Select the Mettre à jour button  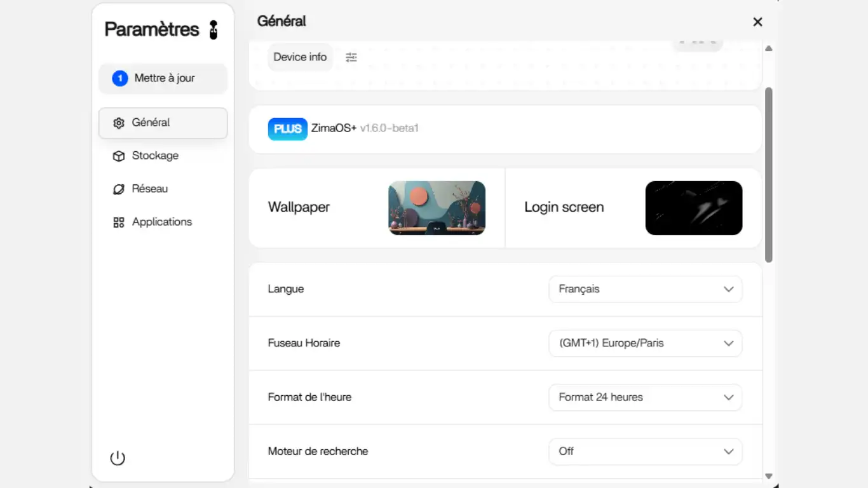[x=163, y=78]
